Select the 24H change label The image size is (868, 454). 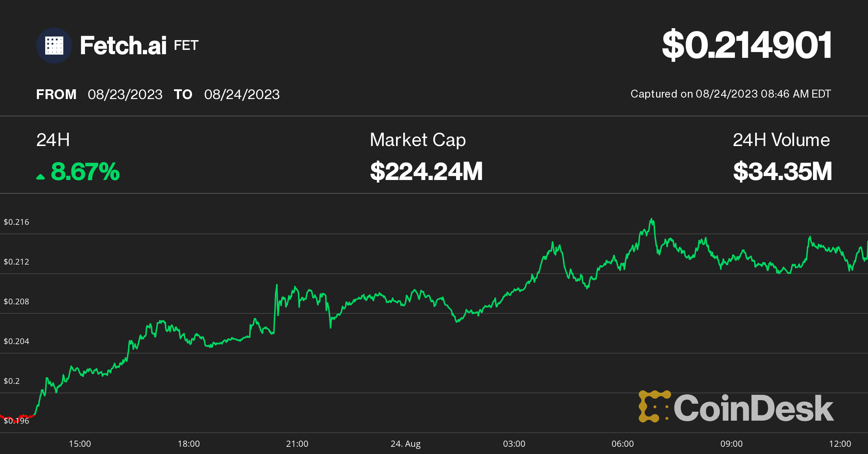pyautogui.click(x=53, y=140)
